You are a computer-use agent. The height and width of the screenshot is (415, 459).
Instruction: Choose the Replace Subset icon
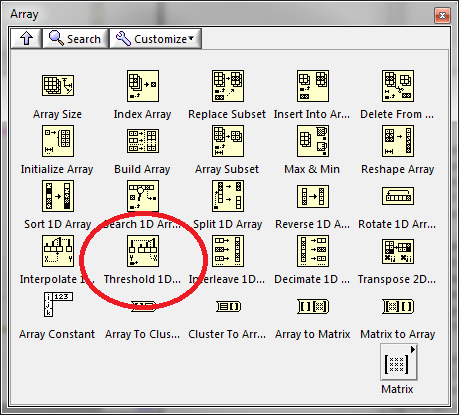228,86
